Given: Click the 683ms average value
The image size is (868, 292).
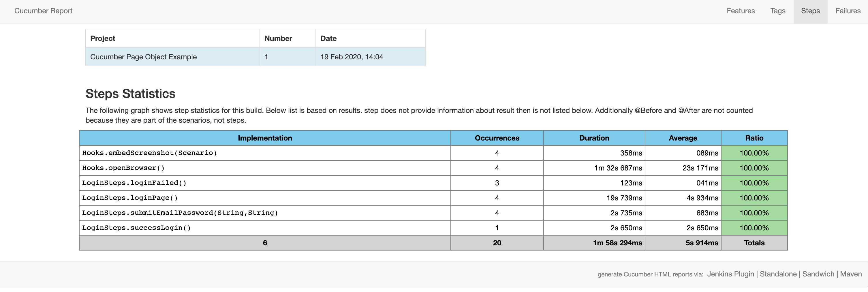Looking at the screenshot, I should 707,213.
